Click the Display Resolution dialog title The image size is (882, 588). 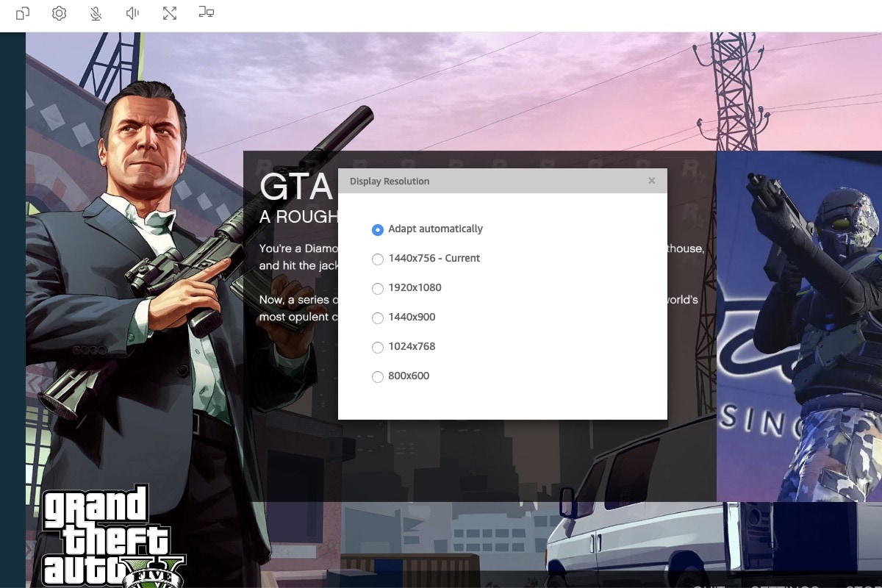[390, 182]
